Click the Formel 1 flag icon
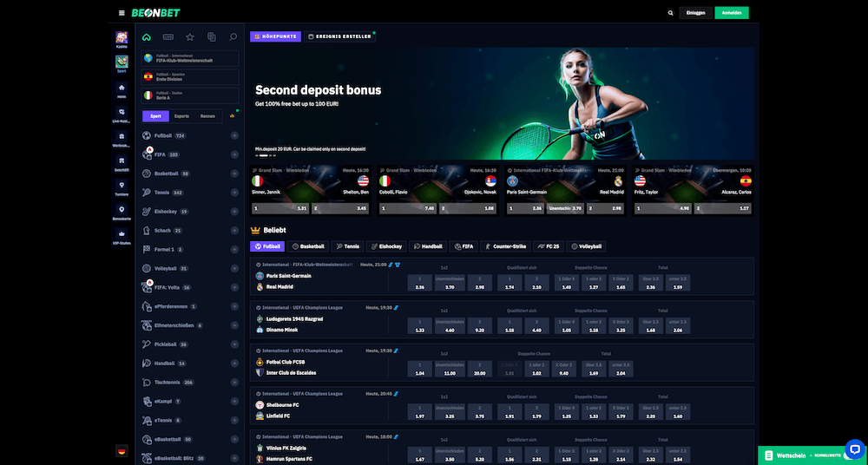This screenshot has height=465, width=868. 146,250
